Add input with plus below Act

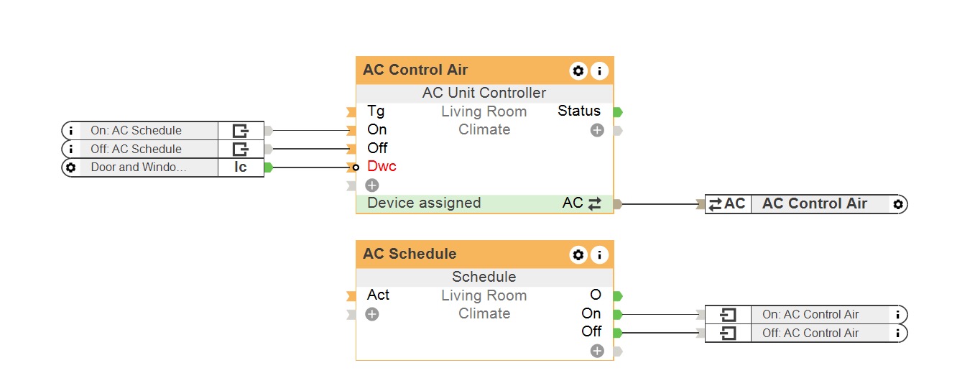372,314
